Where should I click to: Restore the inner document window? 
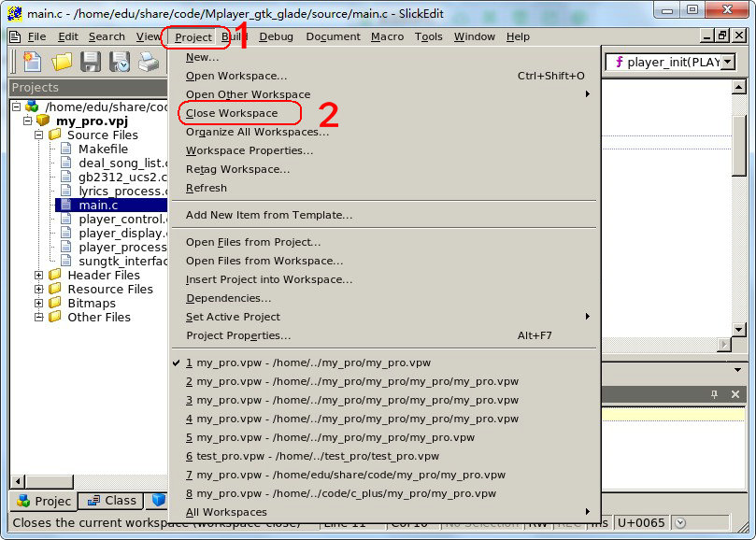[722, 36]
